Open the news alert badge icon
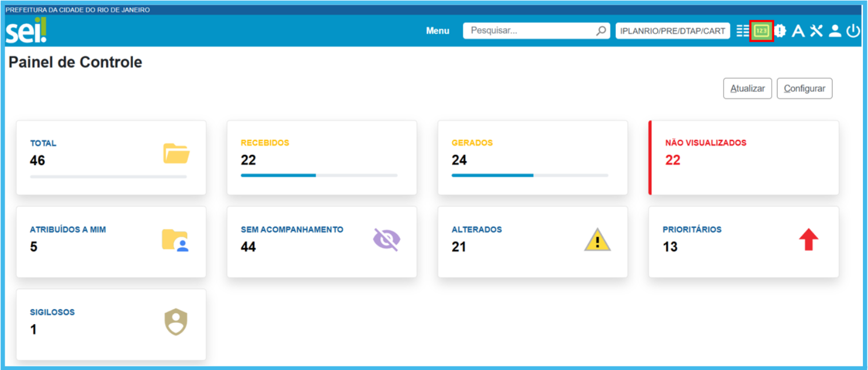 [780, 31]
